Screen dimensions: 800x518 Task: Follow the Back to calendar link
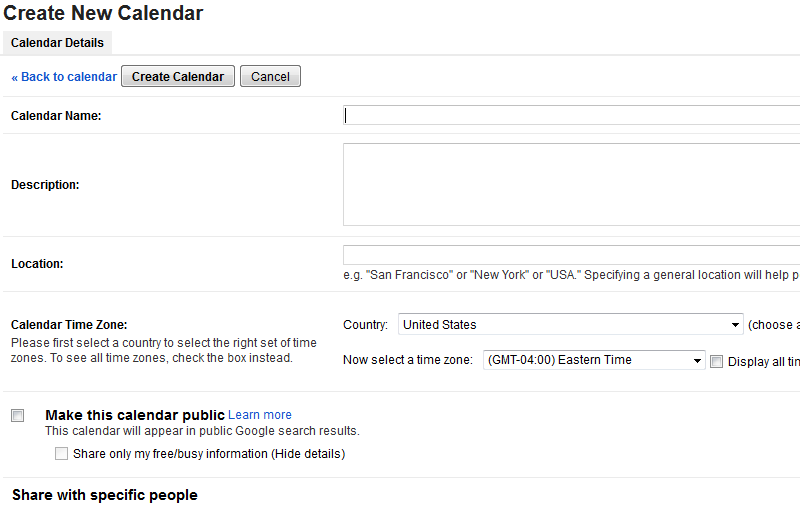[64, 77]
